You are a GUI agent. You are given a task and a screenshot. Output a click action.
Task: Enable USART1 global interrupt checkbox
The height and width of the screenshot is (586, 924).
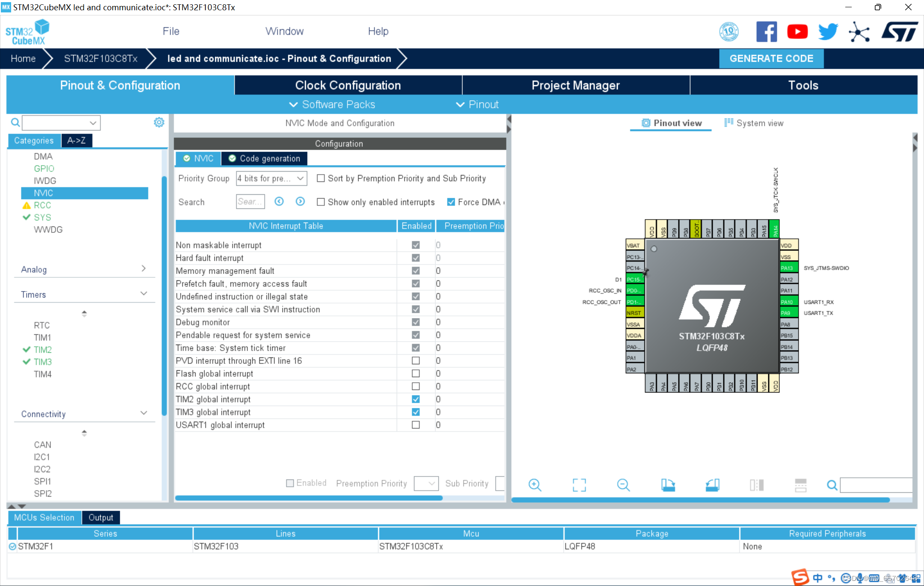(415, 425)
